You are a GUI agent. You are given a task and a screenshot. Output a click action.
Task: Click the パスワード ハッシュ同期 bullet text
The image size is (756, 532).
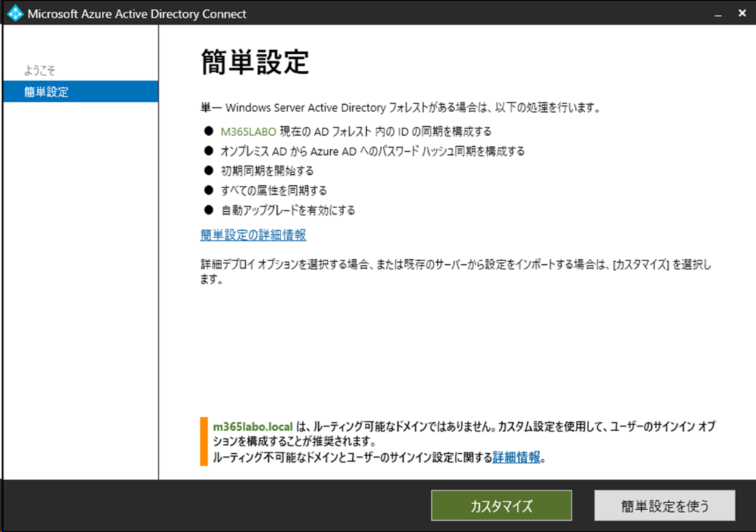tap(373, 151)
